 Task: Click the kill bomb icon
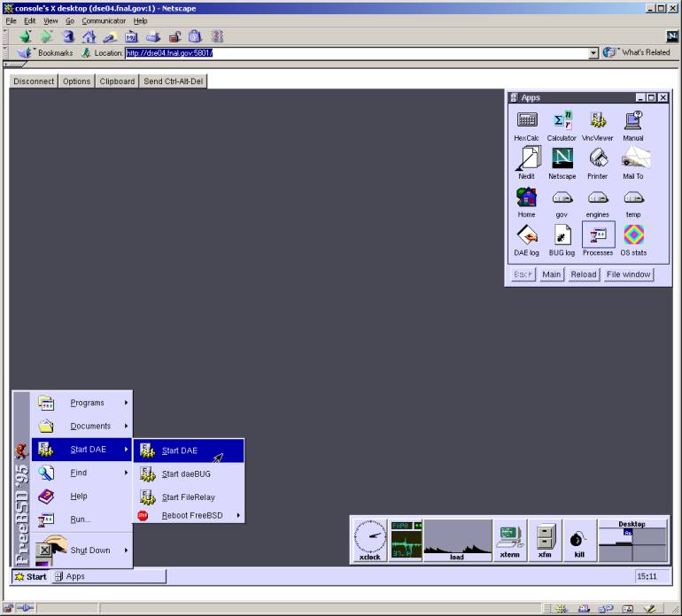point(579,542)
